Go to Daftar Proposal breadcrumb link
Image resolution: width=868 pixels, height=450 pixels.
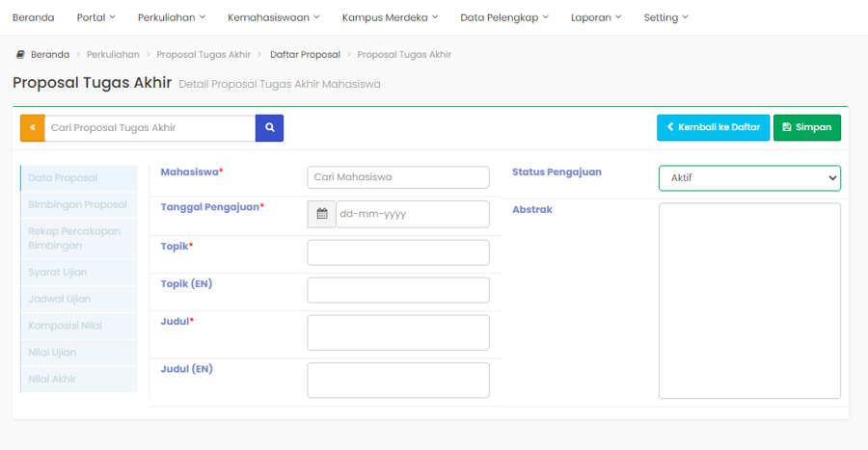pyautogui.click(x=305, y=55)
